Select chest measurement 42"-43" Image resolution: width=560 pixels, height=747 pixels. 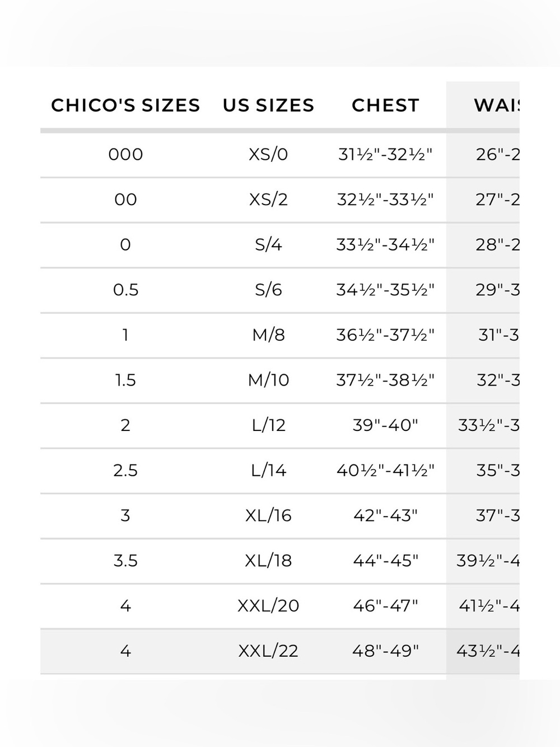(x=385, y=516)
